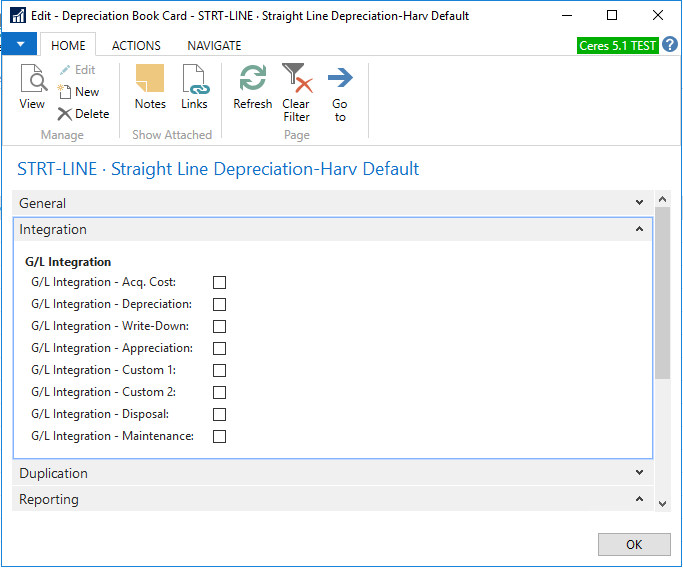The height and width of the screenshot is (569, 683).
Task: Tick G/L Integration - Maintenance checkbox
Action: pyautogui.click(x=220, y=437)
